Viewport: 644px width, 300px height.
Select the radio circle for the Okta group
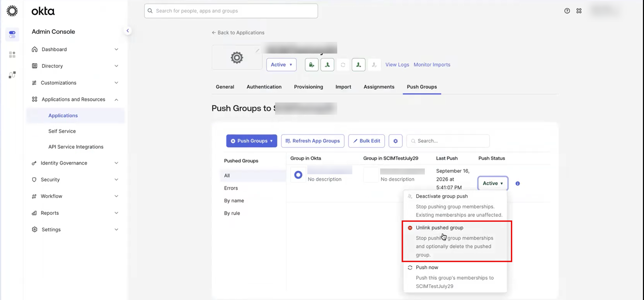(x=298, y=175)
